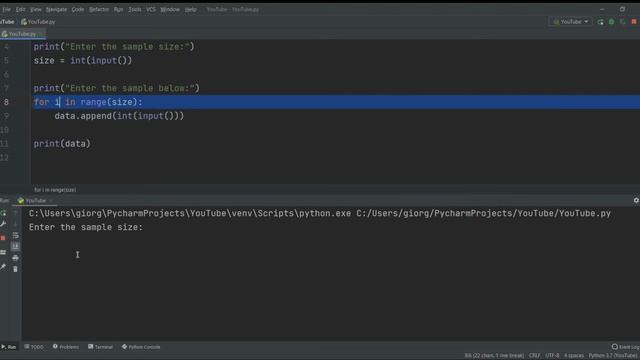Click the green Debug bug icon

tap(611, 22)
